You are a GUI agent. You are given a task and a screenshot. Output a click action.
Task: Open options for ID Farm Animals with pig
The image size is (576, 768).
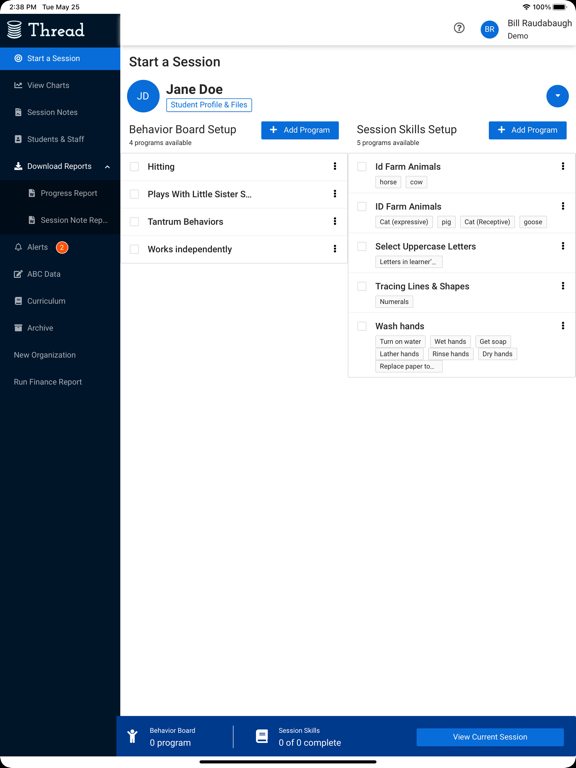click(x=563, y=206)
